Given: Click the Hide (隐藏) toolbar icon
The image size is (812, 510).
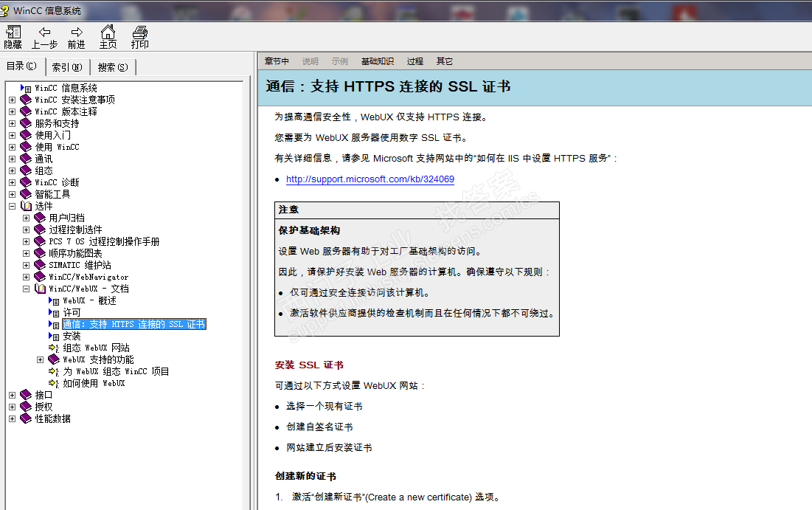Looking at the screenshot, I should (13, 32).
